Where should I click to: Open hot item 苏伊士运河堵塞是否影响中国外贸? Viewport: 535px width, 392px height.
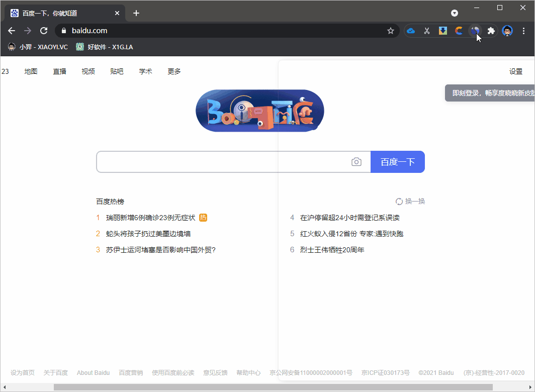161,250
